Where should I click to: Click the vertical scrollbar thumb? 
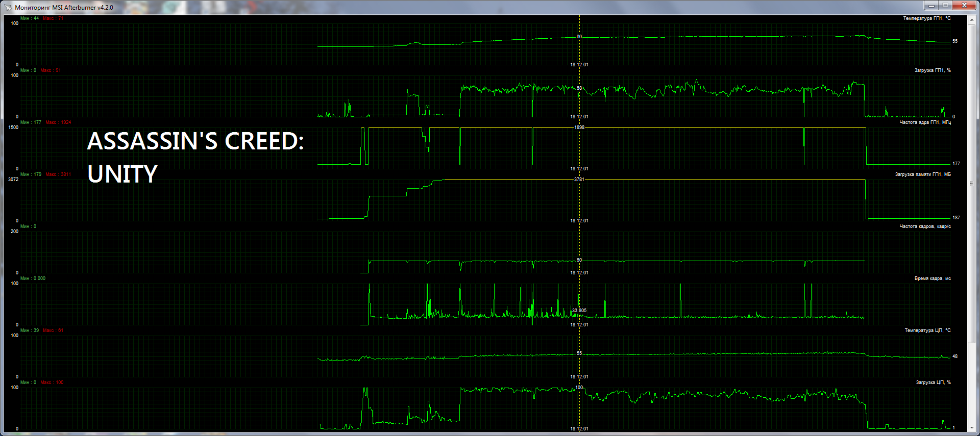coord(971,184)
